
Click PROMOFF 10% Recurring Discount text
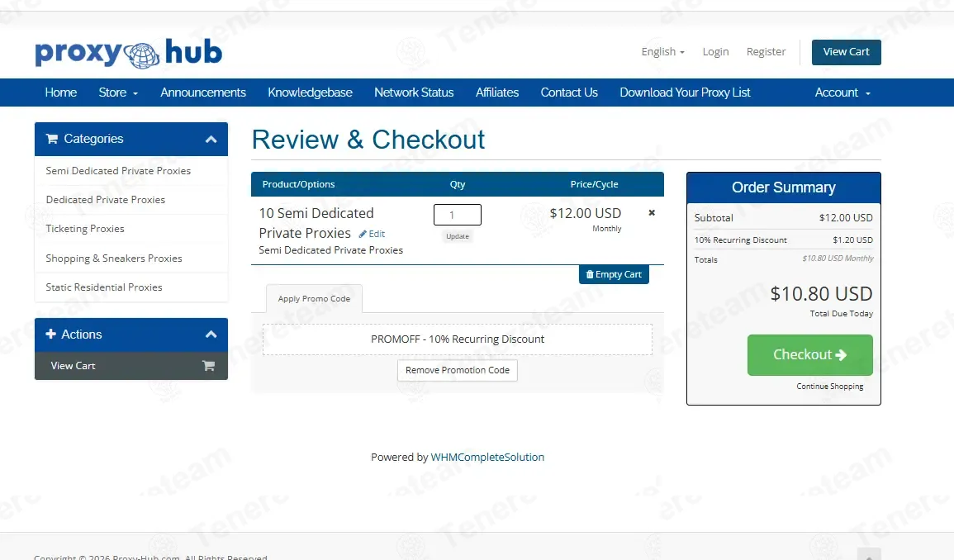458,339
